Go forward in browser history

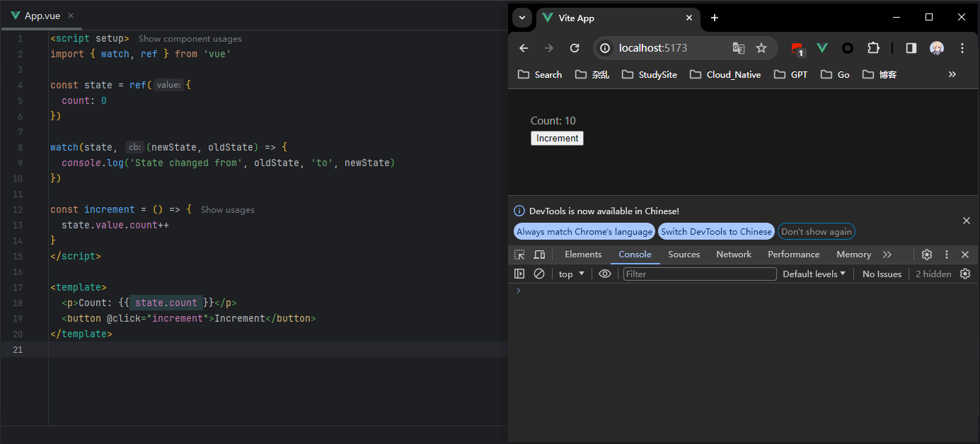click(549, 48)
